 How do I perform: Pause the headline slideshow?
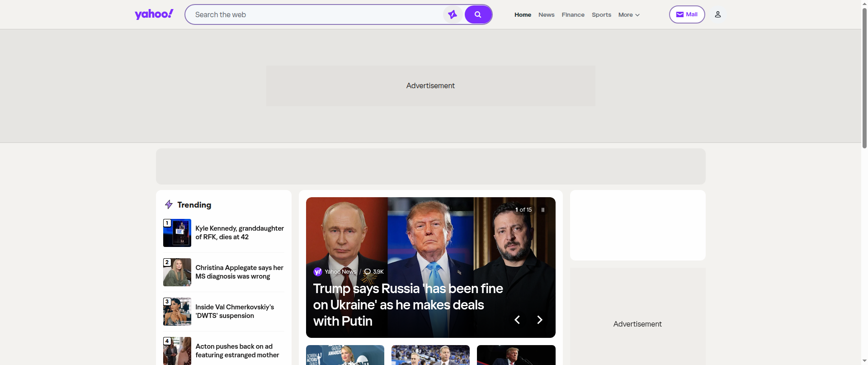[x=543, y=210]
